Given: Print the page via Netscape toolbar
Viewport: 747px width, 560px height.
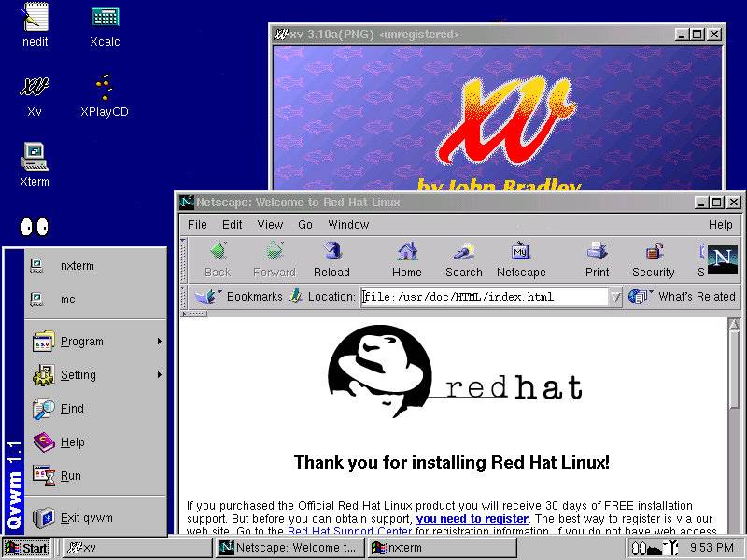Looking at the screenshot, I should pyautogui.click(x=597, y=260).
